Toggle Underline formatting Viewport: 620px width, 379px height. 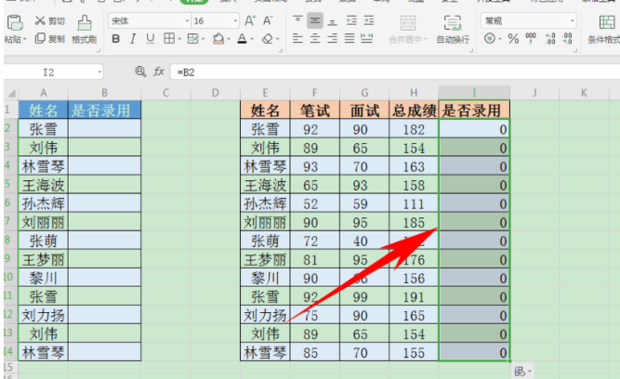tap(150, 38)
